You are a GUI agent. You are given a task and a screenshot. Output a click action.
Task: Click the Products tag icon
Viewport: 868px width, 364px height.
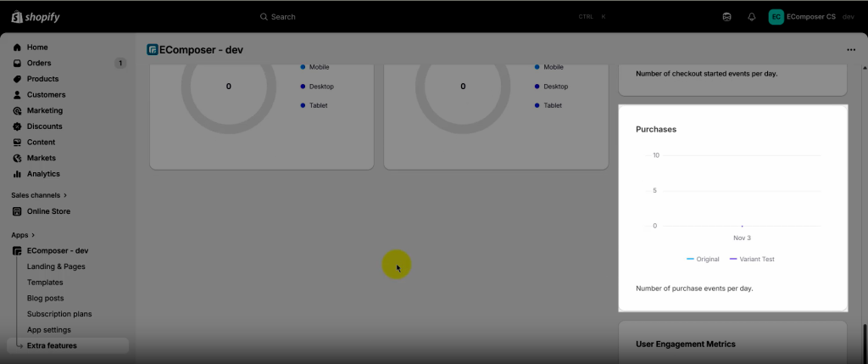pos(17,79)
